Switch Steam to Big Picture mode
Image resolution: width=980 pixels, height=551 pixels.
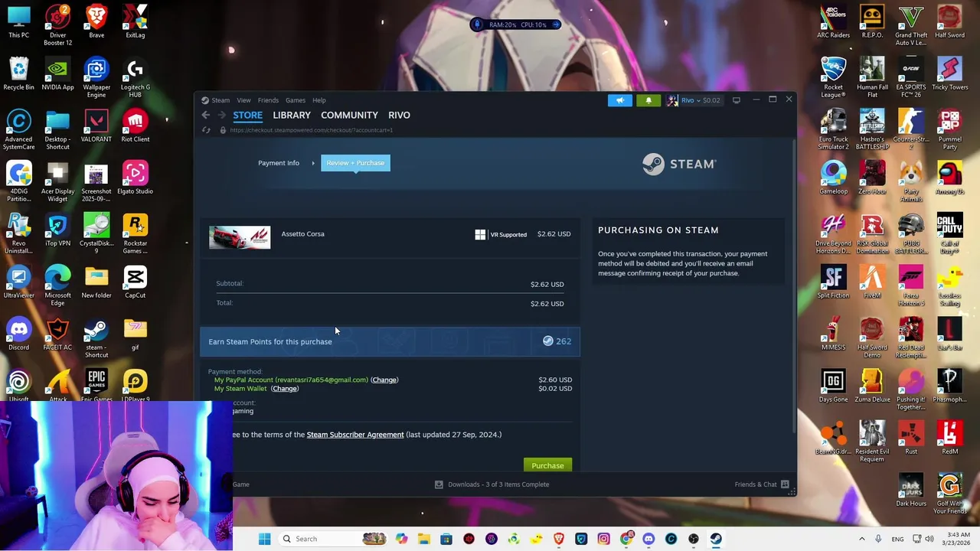(737, 100)
